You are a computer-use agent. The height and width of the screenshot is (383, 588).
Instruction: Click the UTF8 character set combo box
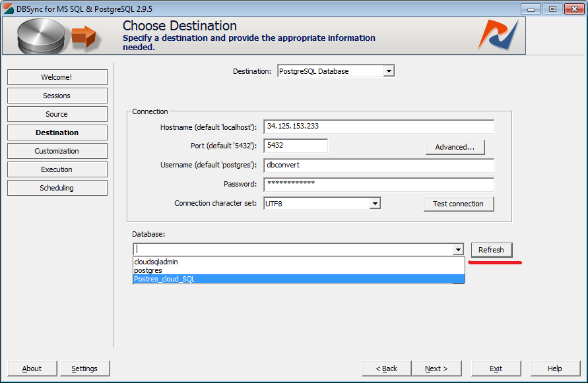(x=322, y=204)
